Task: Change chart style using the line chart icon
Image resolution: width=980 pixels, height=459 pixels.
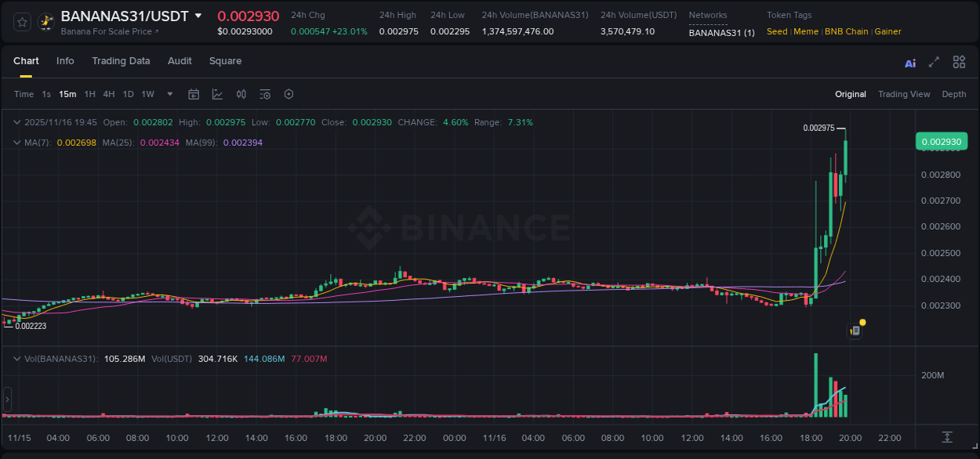Action: pyautogui.click(x=217, y=94)
